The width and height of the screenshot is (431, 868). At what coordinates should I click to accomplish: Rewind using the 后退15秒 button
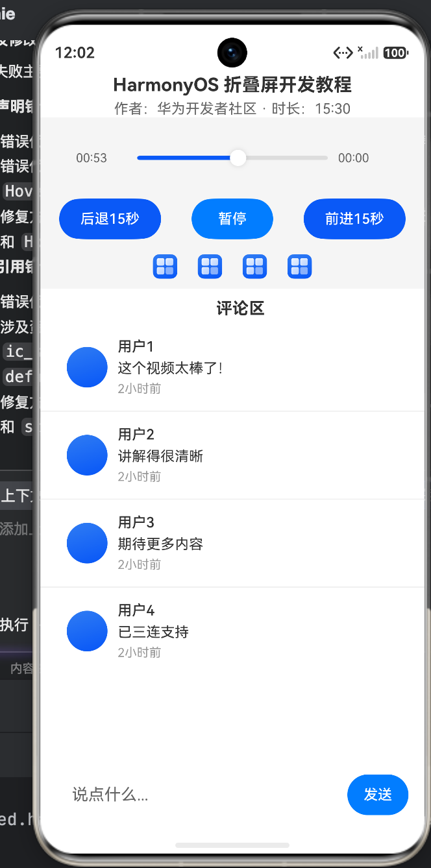tap(110, 219)
